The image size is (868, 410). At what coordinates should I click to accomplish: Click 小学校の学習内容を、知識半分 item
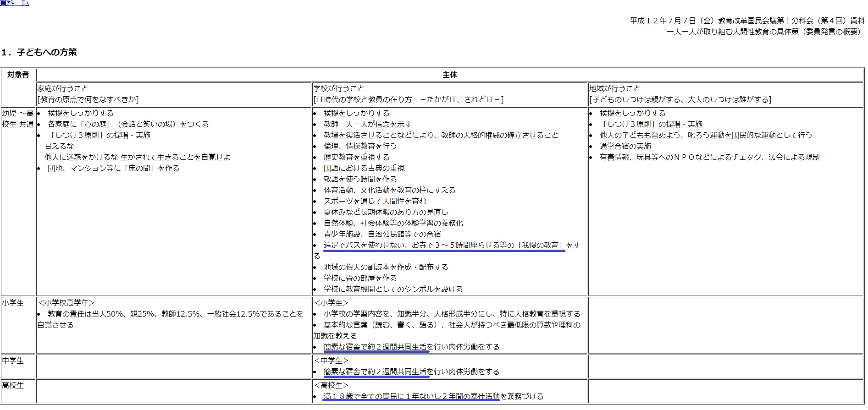[x=452, y=314]
